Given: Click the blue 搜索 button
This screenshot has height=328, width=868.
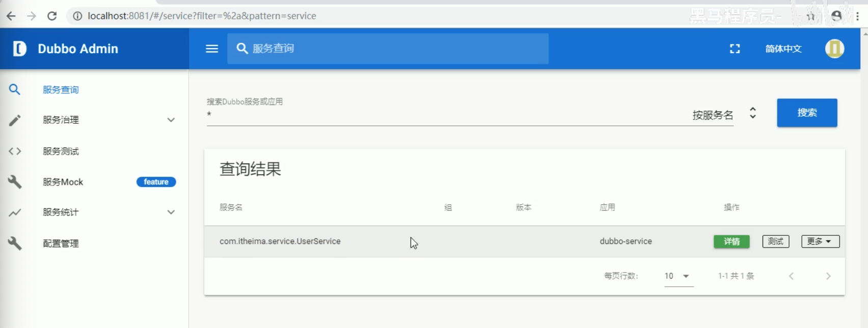Looking at the screenshot, I should [x=807, y=113].
